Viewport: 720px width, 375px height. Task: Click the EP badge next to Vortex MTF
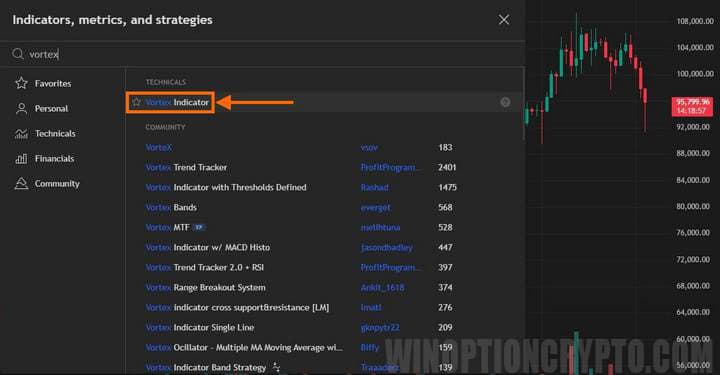(199, 227)
